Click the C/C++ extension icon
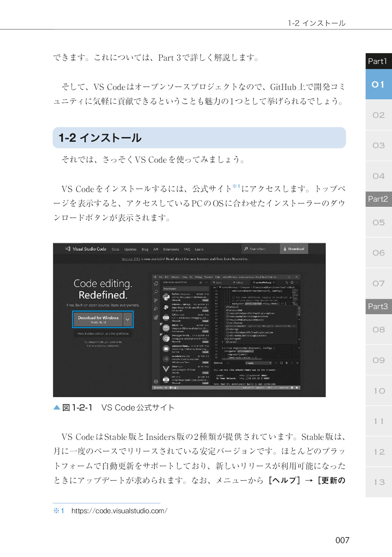The image size is (392, 557). [166, 318]
